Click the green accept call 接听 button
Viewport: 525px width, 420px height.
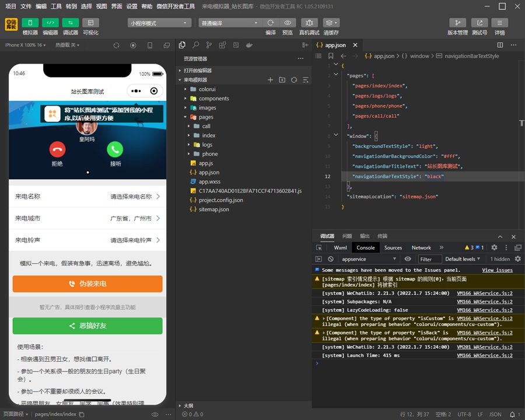coord(115,149)
